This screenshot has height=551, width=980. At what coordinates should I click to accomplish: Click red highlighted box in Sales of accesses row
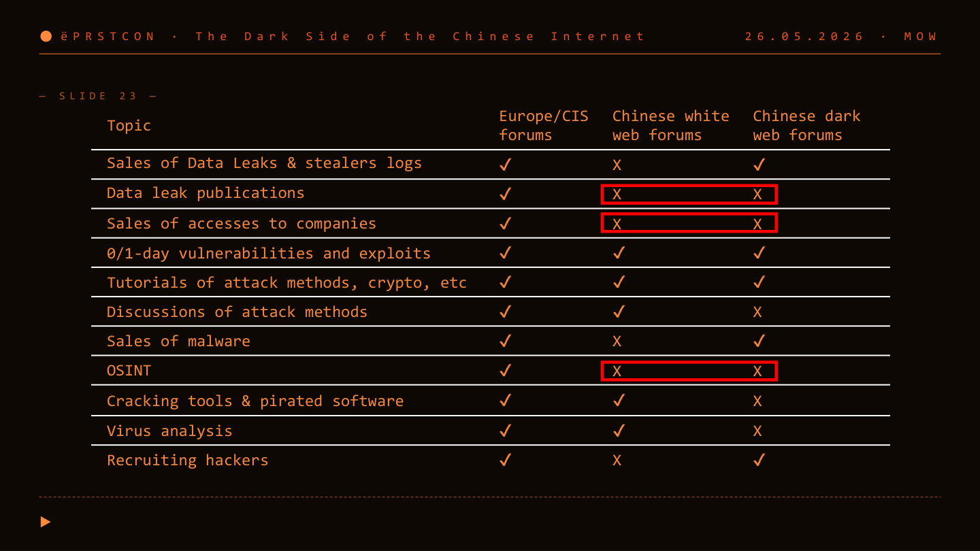coord(689,222)
